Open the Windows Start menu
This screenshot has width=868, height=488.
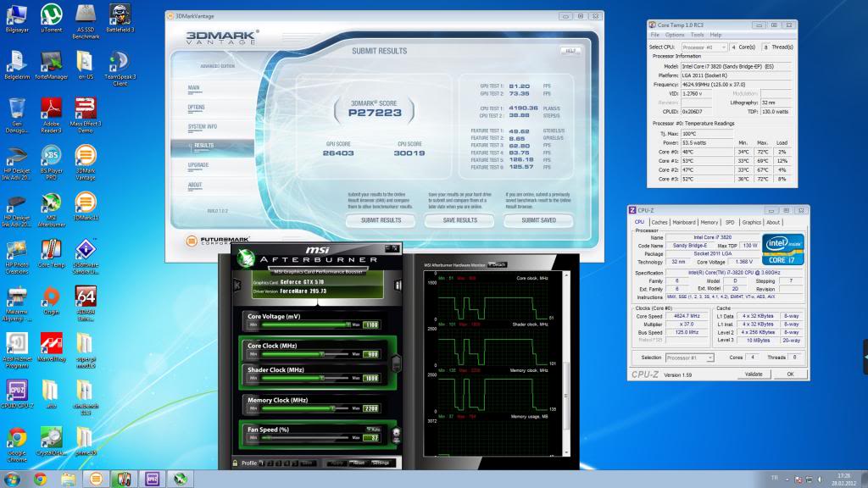click(x=12, y=480)
